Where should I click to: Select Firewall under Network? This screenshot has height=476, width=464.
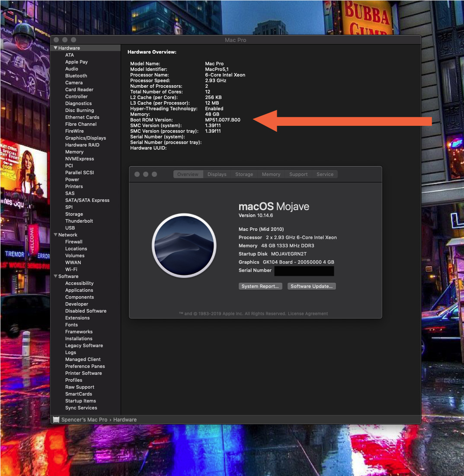point(74,242)
